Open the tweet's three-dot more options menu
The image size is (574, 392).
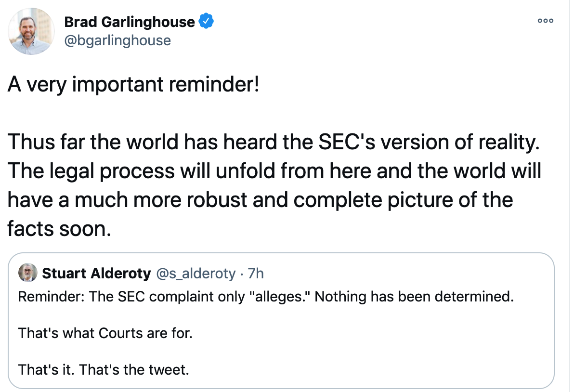(546, 21)
